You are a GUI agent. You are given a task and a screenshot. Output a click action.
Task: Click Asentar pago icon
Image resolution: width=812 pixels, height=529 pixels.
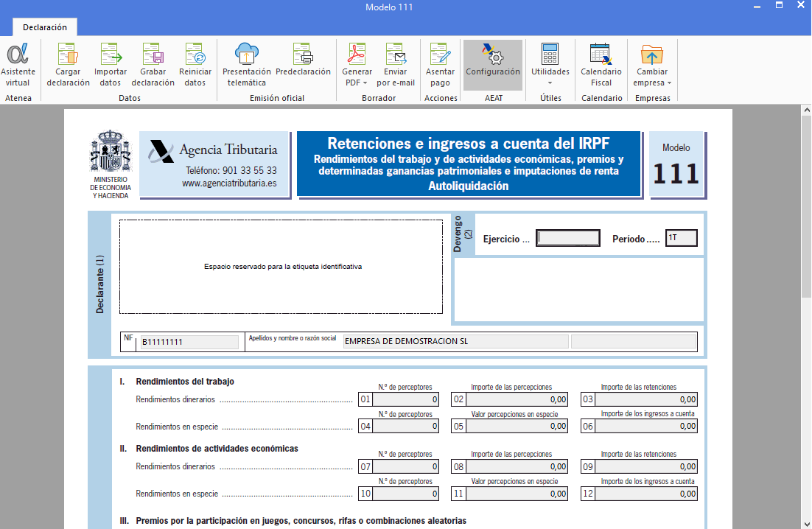point(440,55)
